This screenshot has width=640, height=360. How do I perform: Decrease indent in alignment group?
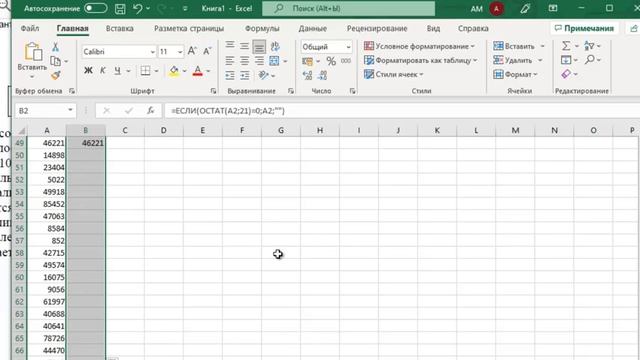click(230, 76)
